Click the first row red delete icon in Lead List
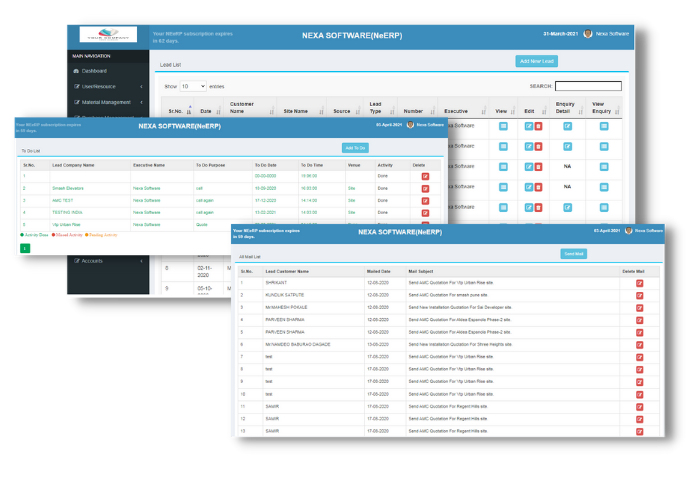Image resolution: width=700 pixels, height=500 pixels. (539, 125)
